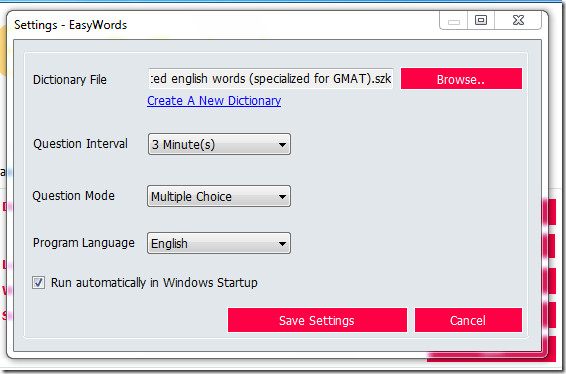This screenshot has height=374, width=566.
Task: Click the Settings - EasyWords title text
Action: coord(70,25)
